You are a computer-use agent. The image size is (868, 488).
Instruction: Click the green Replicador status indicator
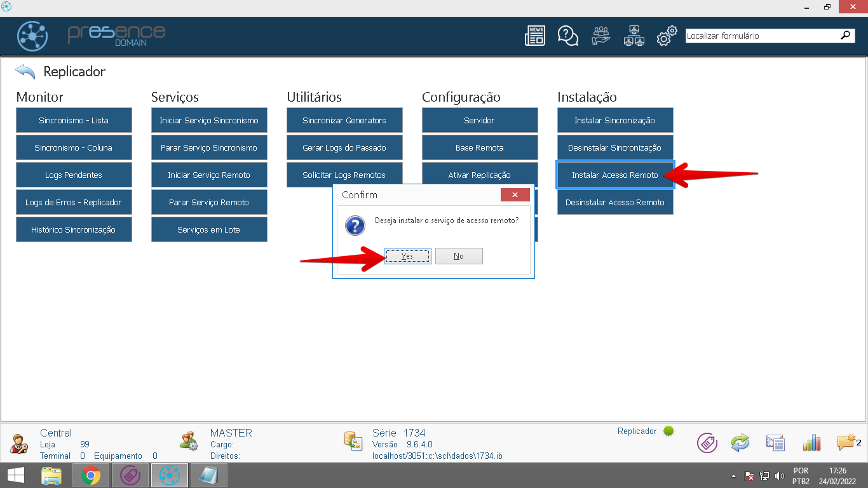(x=668, y=431)
